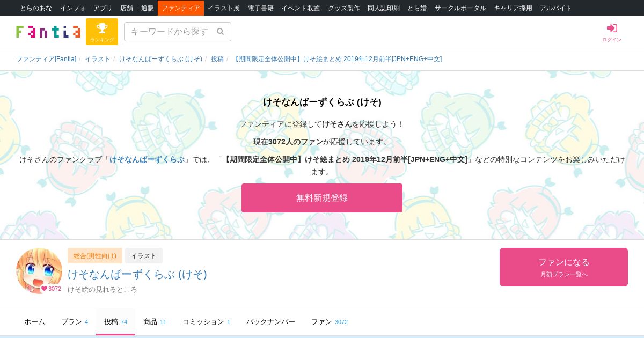This screenshot has height=338, width=644.
Task: Open the ranking trophy button
Action: click(102, 32)
